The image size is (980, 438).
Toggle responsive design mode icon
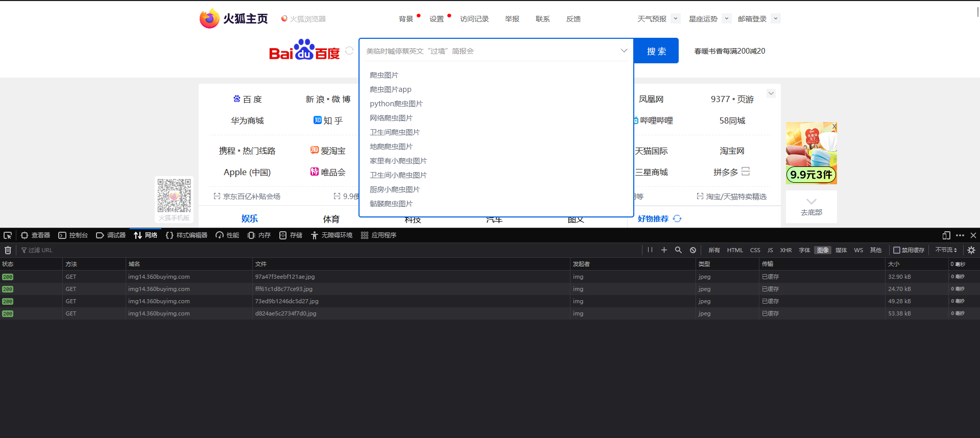[x=946, y=235]
